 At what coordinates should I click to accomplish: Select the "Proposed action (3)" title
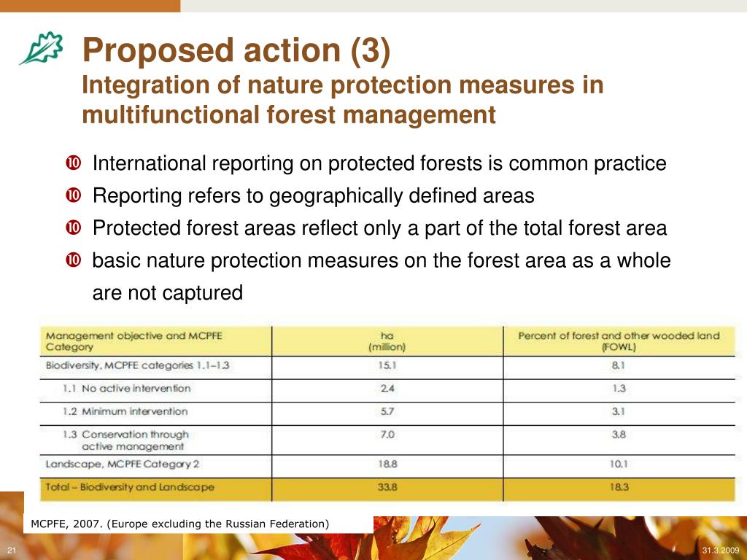(236, 50)
